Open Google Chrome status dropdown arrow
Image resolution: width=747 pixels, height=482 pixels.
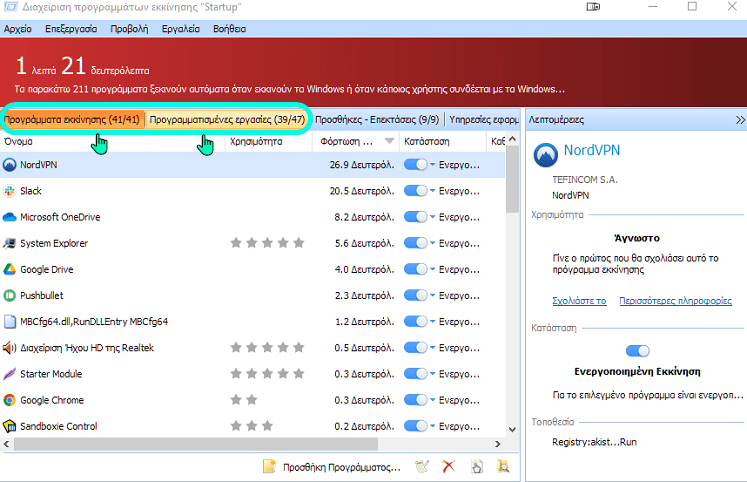tap(433, 400)
